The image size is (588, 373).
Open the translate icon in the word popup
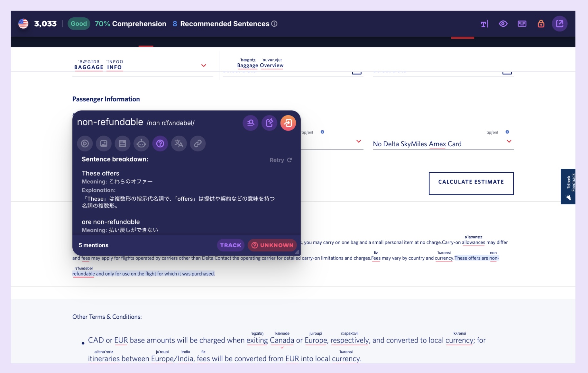point(179,144)
